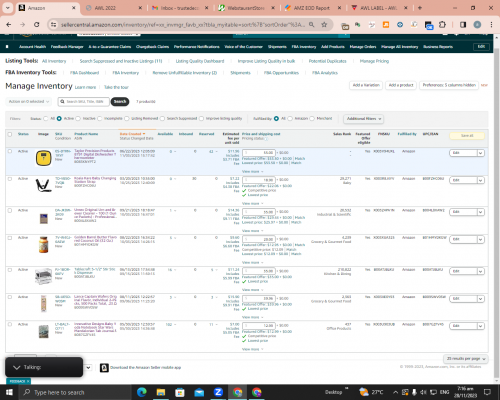Expand View more under Taylor Precision pricing

252,172
